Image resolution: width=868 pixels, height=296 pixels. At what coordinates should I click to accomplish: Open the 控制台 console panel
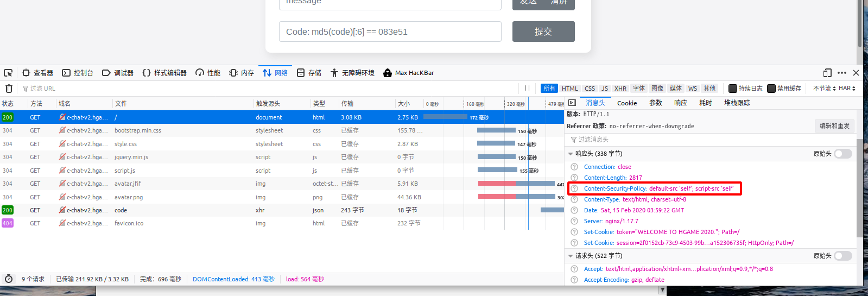[78, 73]
